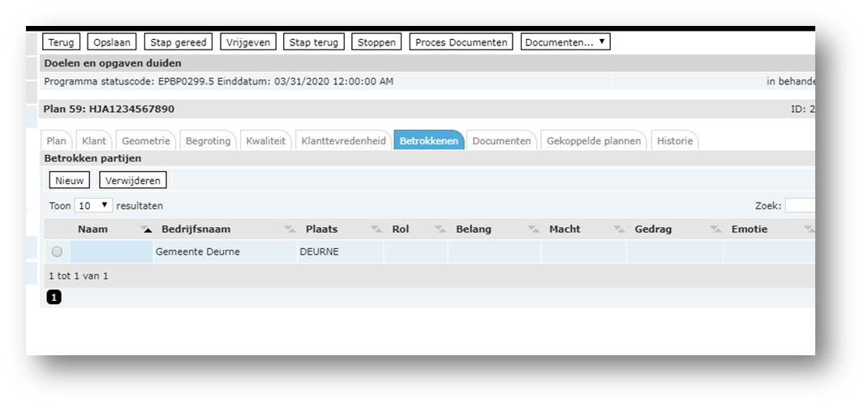Expand the Toon results count dropdown

point(93,206)
